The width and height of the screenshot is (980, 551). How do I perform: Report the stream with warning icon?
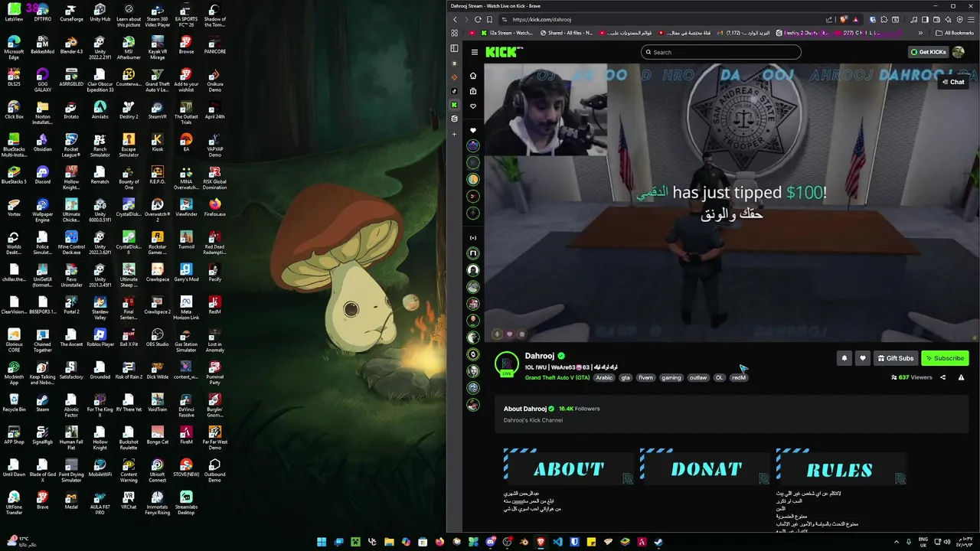point(962,377)
